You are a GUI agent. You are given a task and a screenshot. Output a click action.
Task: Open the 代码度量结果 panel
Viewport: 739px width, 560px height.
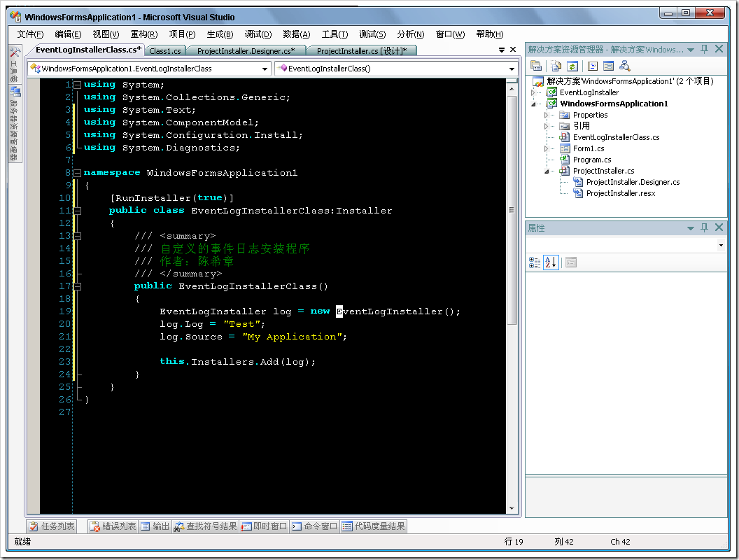(x=373, y=526)
